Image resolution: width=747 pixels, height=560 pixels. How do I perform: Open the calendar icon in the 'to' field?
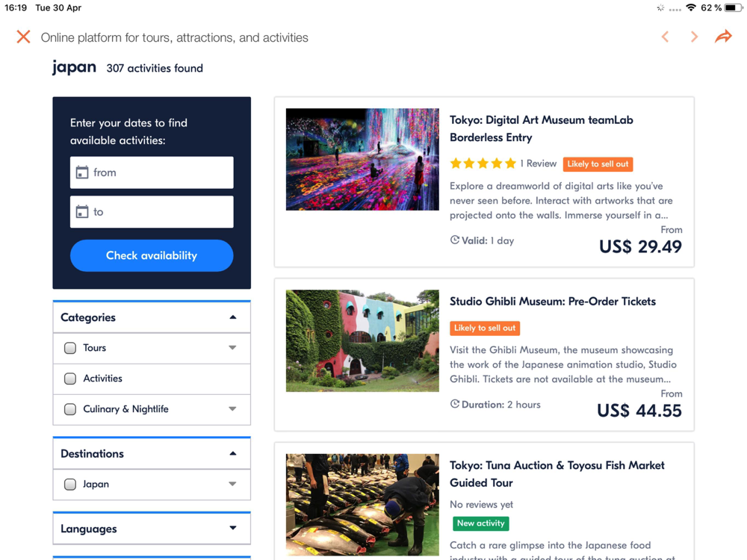pyautogui.click(x=82, y=211)
